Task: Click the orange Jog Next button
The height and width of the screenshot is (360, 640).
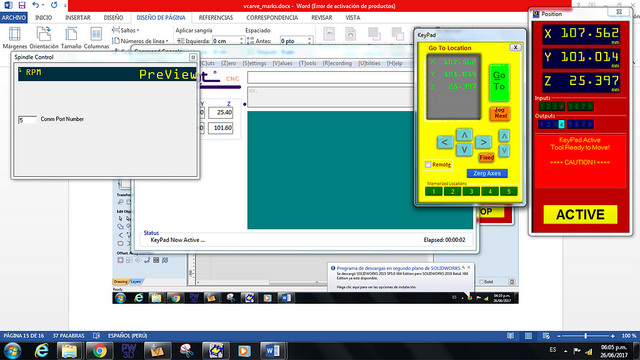Action: (x=500, y=113)
